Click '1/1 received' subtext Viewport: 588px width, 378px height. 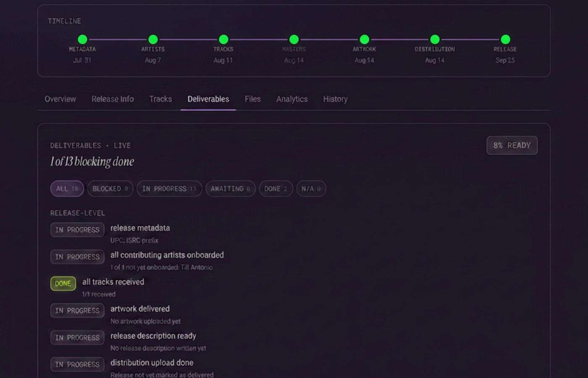[99, 294]
